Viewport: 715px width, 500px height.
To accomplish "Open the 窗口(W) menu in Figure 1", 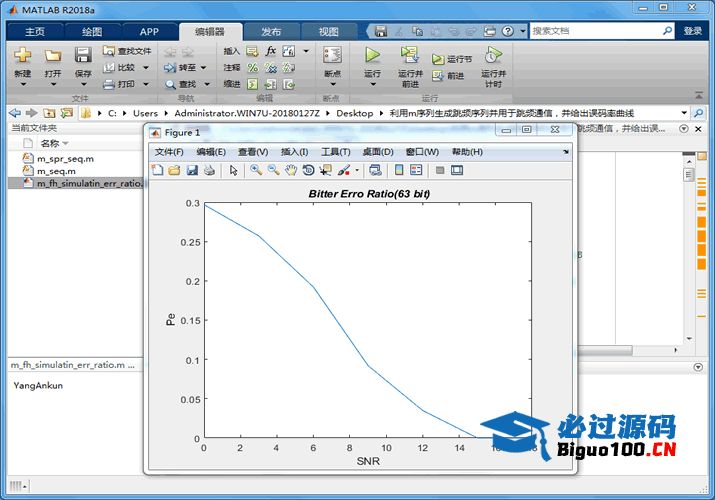I will click(x=422, y=152).
